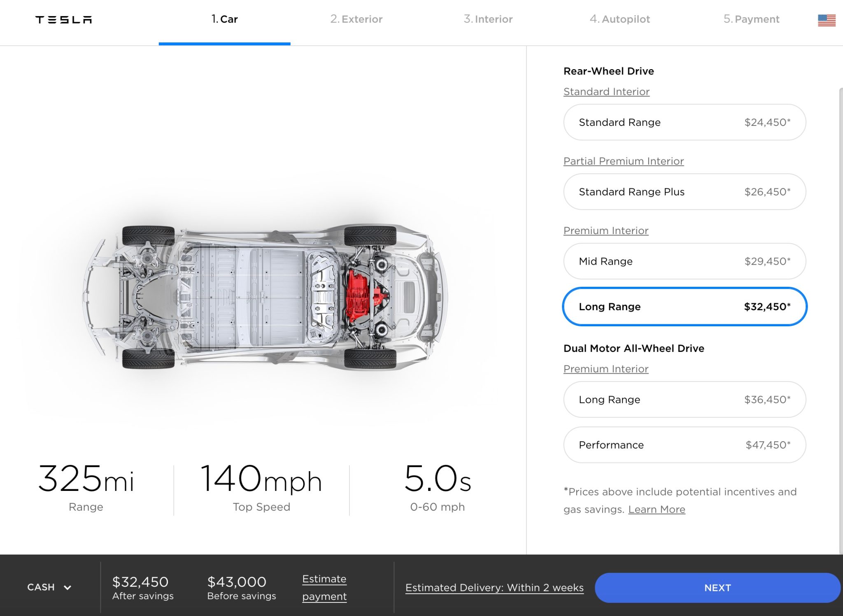Screen dimensions: 843x616
Task: Open the Interior step tab
Action: 488,19
